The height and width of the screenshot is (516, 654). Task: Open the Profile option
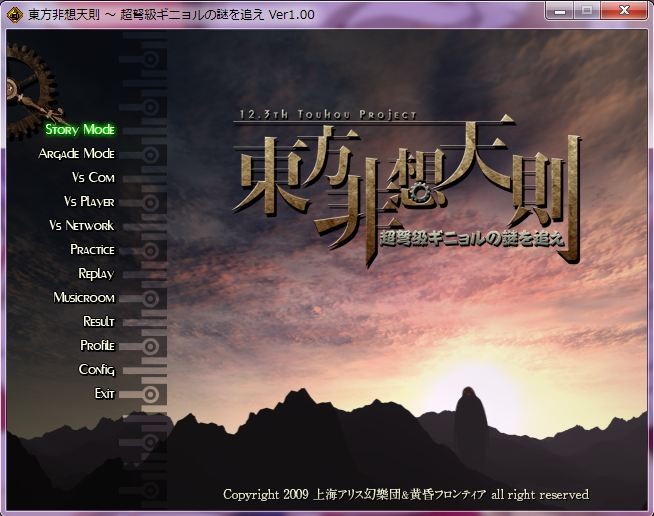click(x=98, y=345)
